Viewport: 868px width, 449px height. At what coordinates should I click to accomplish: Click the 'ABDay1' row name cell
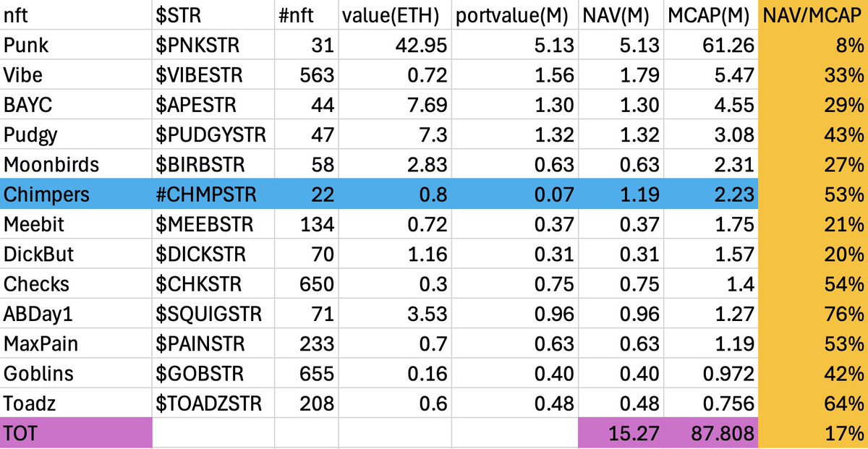click(76, 313)
